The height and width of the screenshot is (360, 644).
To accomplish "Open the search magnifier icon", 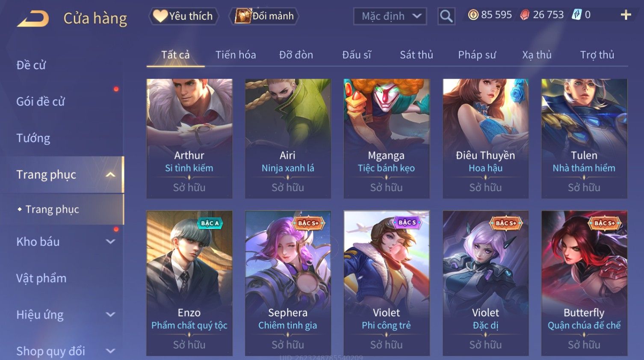I will tap(446, 16).
